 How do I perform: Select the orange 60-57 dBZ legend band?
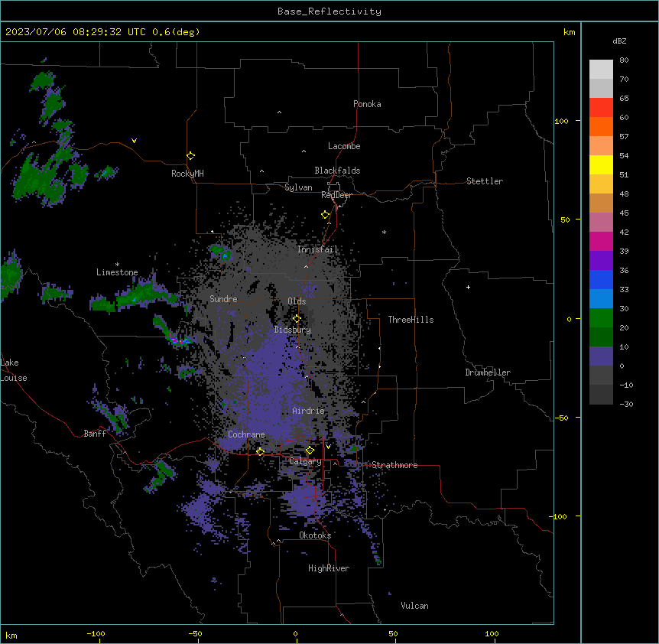pos(601,126)
